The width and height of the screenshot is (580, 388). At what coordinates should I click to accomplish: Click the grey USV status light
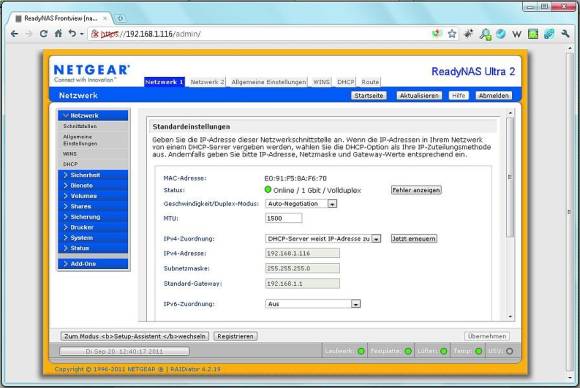tap(510, 351)
